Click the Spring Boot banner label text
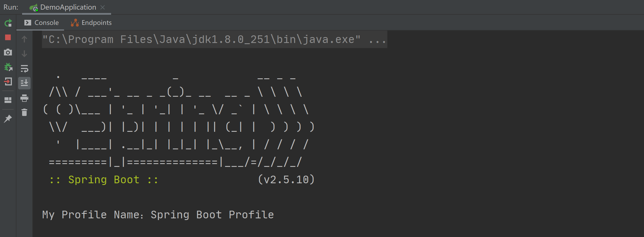This screenshot has width=644, height=237. [x=104, y=180]
